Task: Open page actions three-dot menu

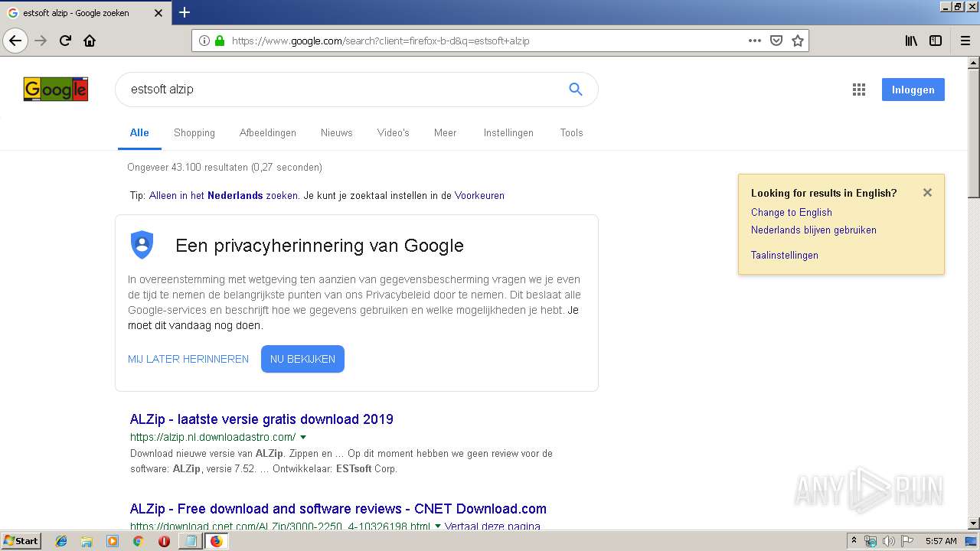Action: [x=755, y=41]
